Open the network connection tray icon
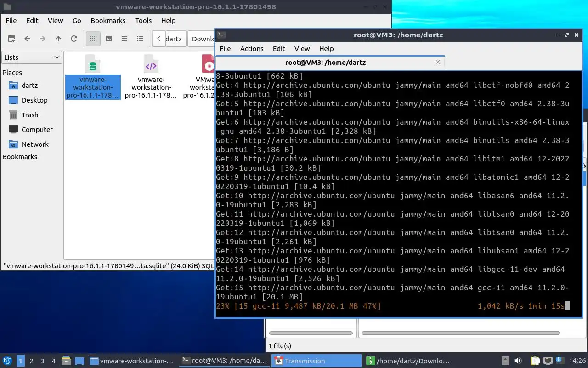588x368 pixels. [x=548, y=361]
